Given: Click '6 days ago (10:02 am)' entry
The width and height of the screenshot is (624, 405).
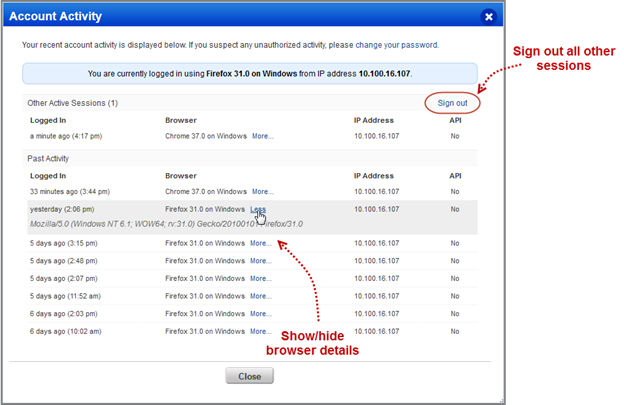Looking at the screenshot, I should 66,331.
